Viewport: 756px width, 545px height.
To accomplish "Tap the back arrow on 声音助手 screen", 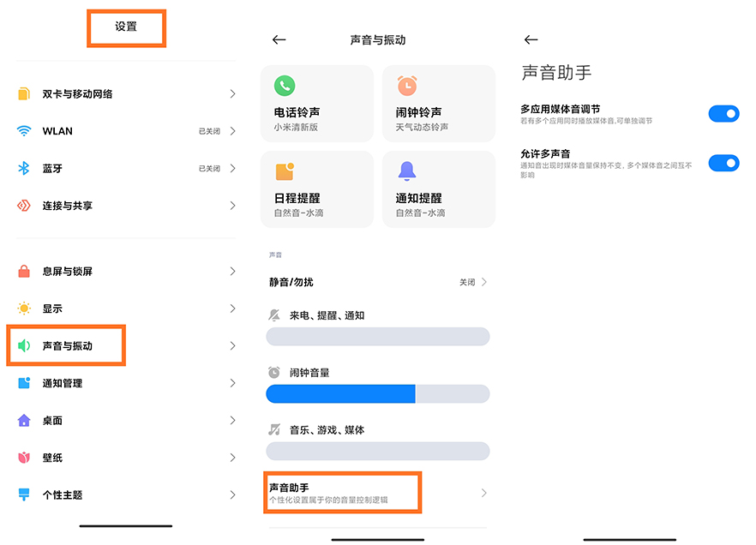I will coord(531,40).
